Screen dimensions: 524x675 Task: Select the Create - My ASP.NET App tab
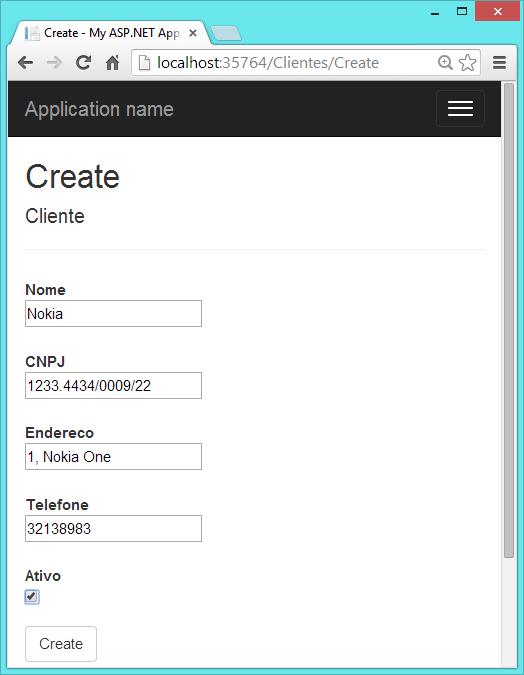coord(111,33)
